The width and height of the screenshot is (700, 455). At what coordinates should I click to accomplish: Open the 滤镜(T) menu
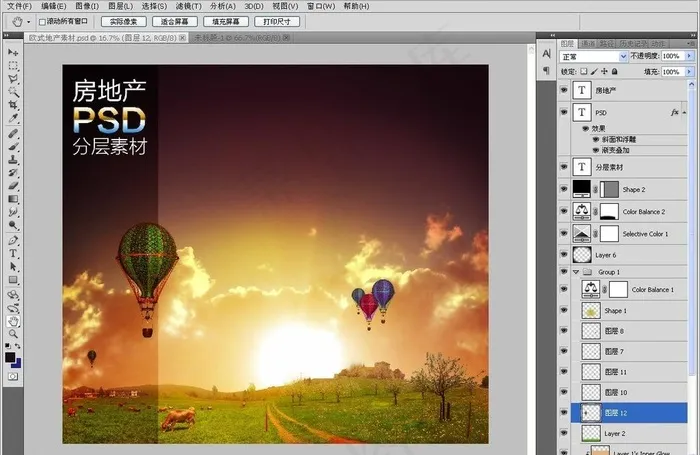point(188,6)
